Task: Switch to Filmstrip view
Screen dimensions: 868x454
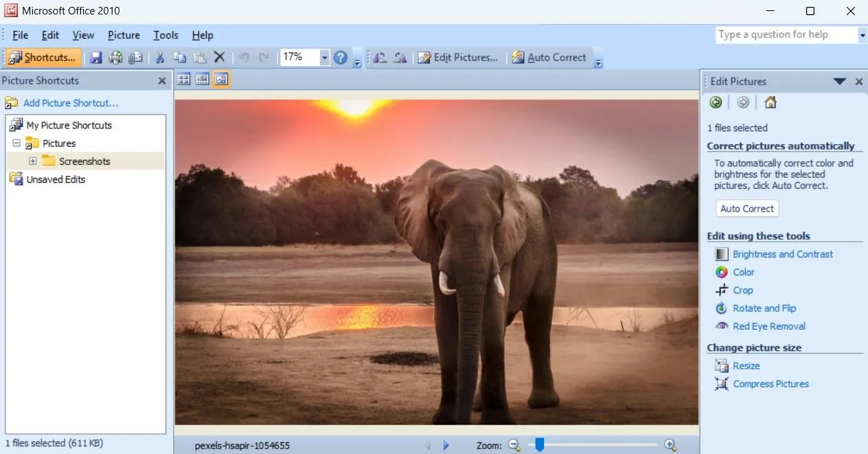Action: click(x=201, y=79)
